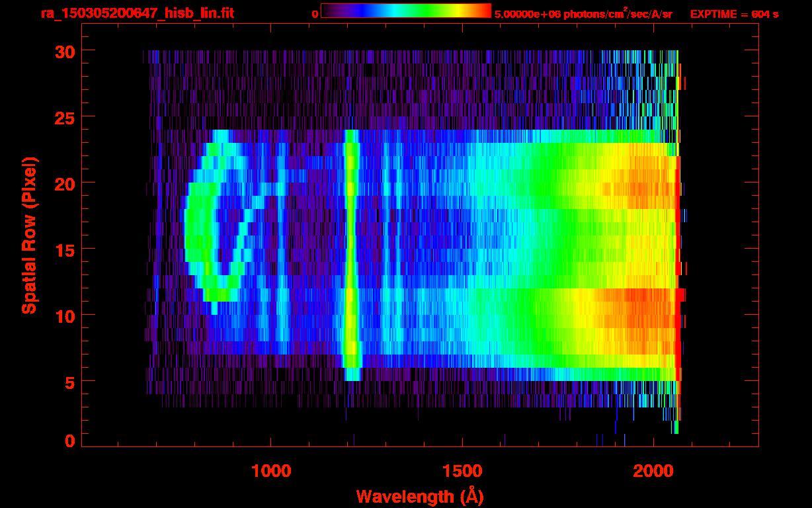The image size is (812, 508).
Task: Click the 0 value left of colorbar
Action: pos(315,14)
